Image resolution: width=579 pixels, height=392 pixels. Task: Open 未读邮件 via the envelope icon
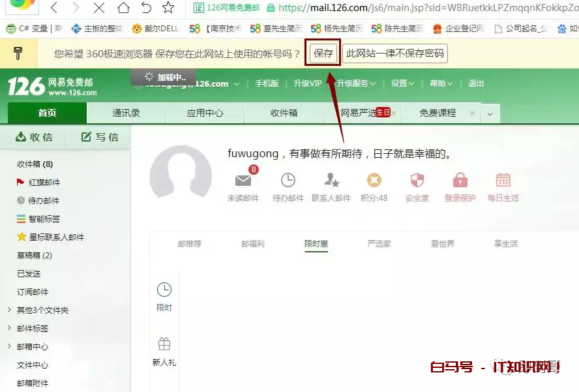[243, 181]
